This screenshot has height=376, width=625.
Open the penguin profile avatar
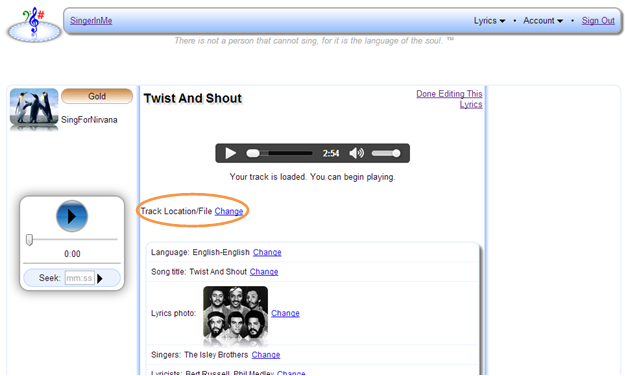tap(34, 108)
